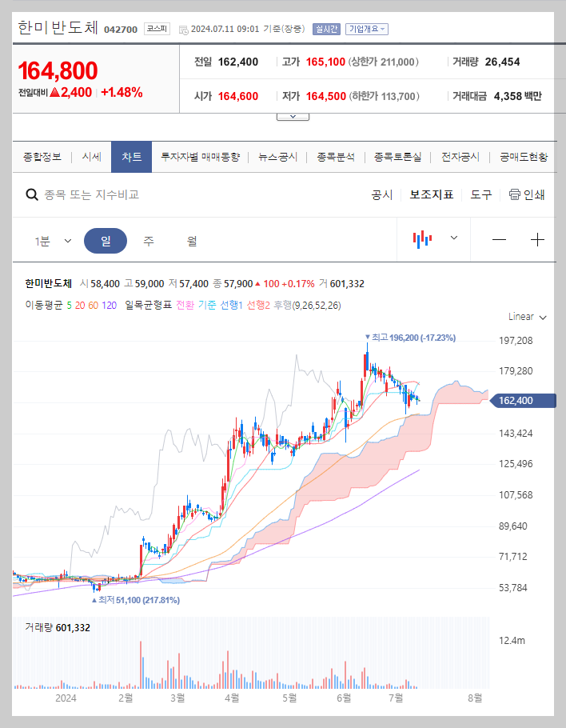Open the Linear scale dropdown

(x=525, y=316)
